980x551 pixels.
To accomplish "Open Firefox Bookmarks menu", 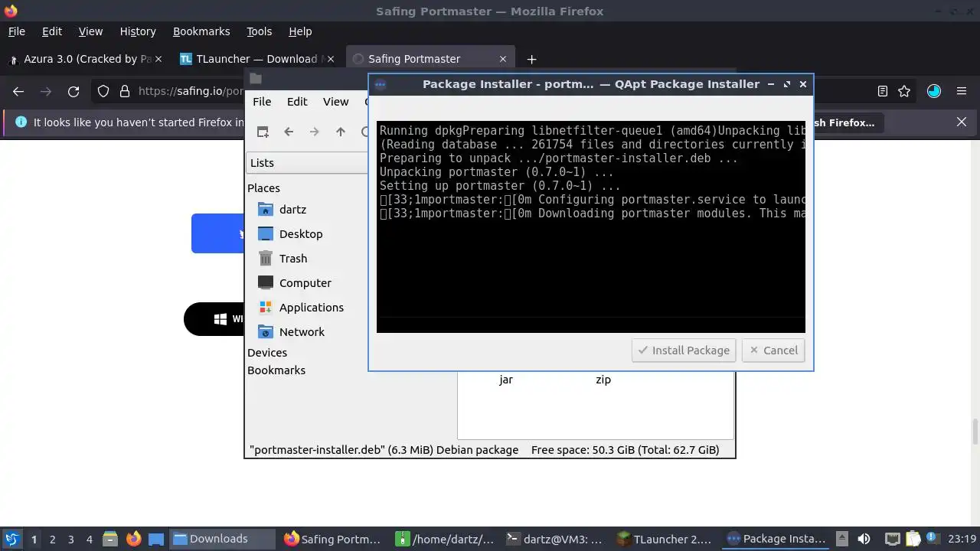I will [x=201, y=31].
